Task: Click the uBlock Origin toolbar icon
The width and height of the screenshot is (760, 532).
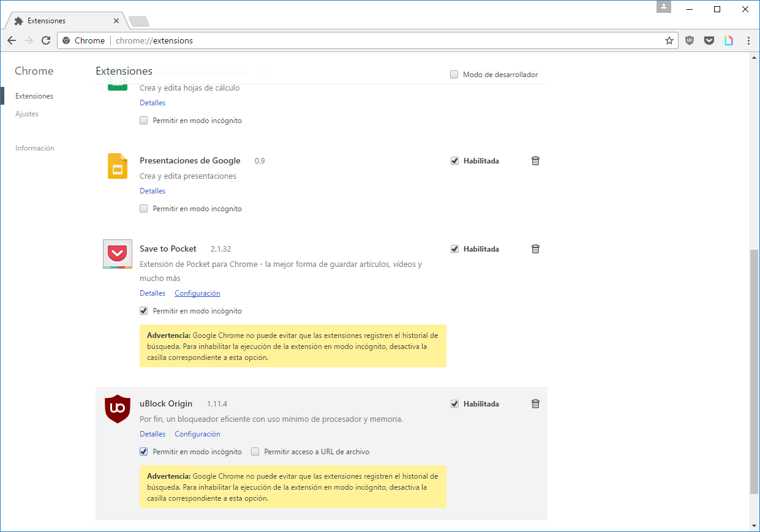Action: pyautogui.click(x=690, y=40)
